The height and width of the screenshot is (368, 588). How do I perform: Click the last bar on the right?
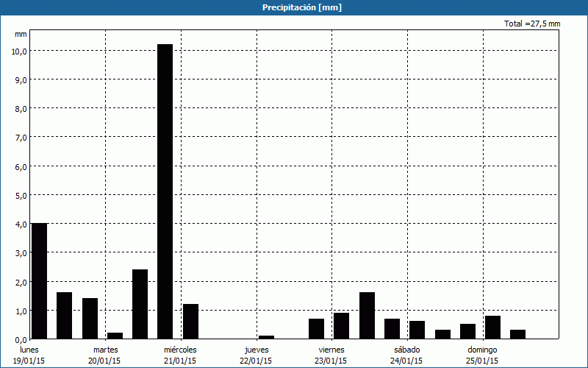[x=517, y=334]
